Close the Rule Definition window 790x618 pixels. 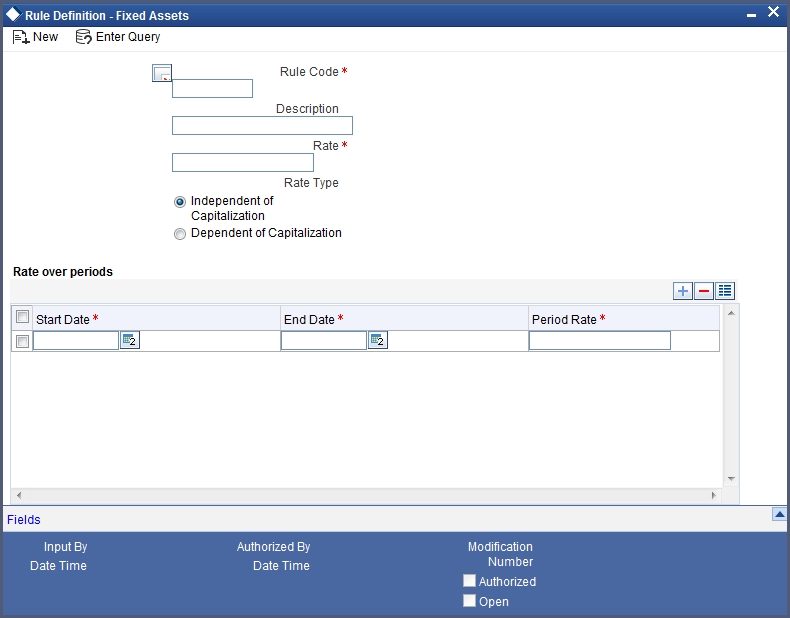pos(773,12)
